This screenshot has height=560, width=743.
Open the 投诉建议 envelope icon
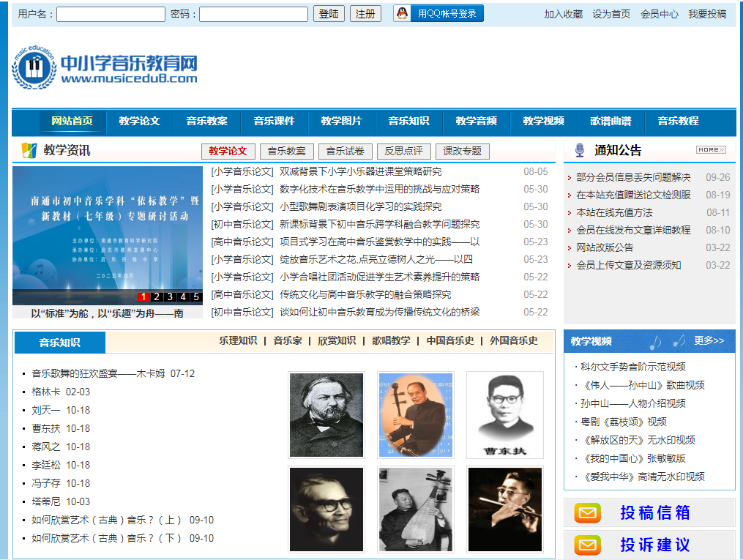pyautogui.click(x=587, y=545)
